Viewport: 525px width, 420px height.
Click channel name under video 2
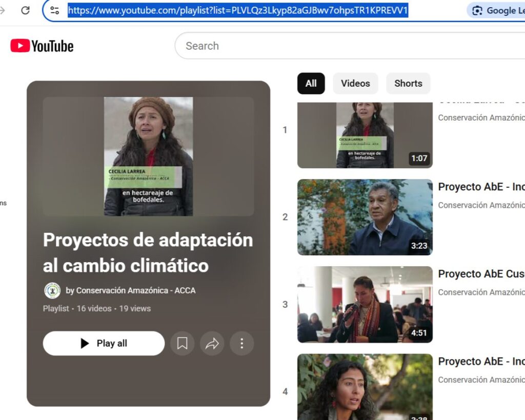pos(481,205)
